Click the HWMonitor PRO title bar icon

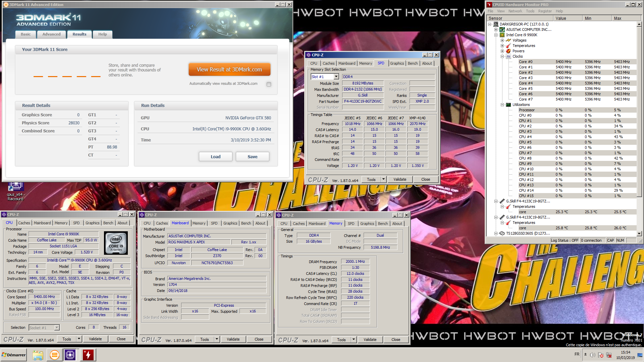point(489,5)
